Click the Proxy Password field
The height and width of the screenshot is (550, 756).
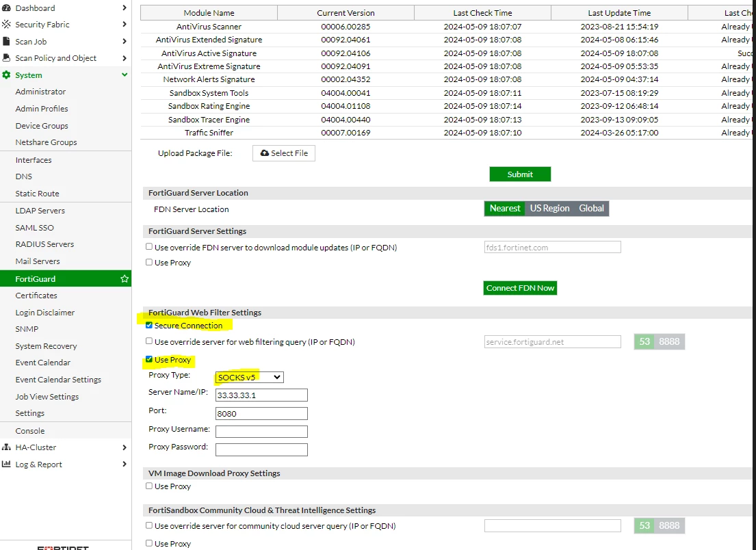click(x=261, y=449)
